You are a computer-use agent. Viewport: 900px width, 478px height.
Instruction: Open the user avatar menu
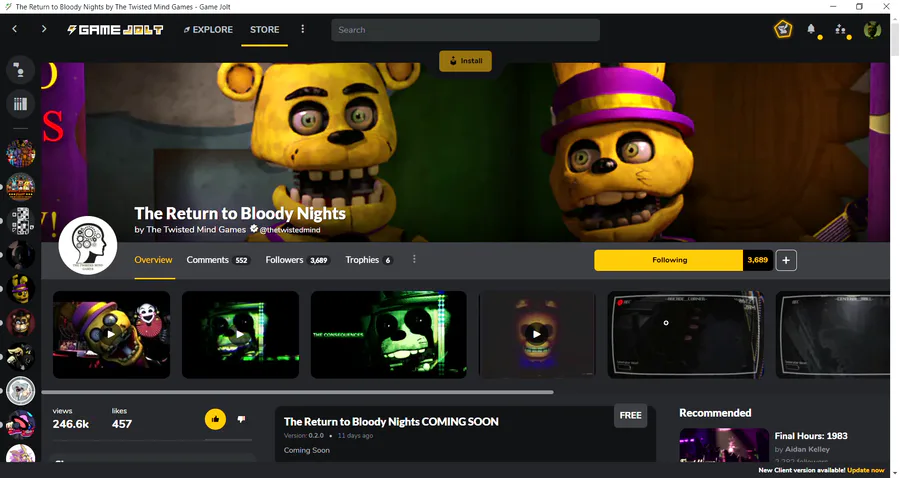click(872, 29)
